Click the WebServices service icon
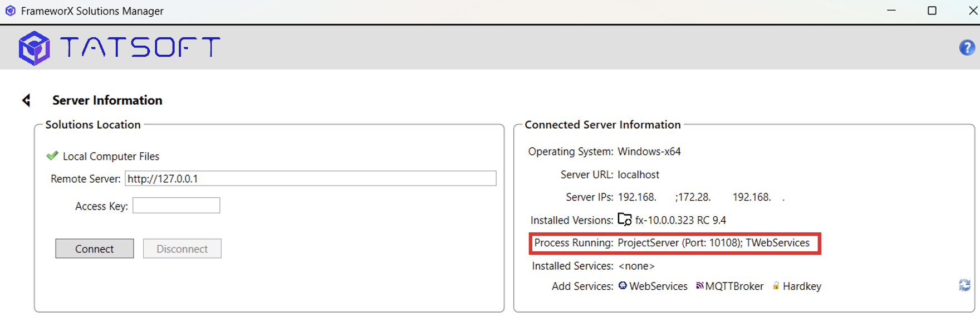The width and height of the screenshot is (980, 321). [623, 285]
